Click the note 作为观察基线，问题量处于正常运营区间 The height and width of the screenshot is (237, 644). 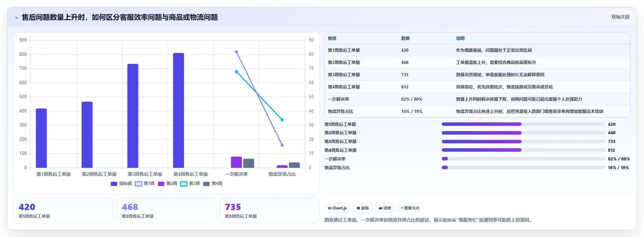[x=494, y=50]
